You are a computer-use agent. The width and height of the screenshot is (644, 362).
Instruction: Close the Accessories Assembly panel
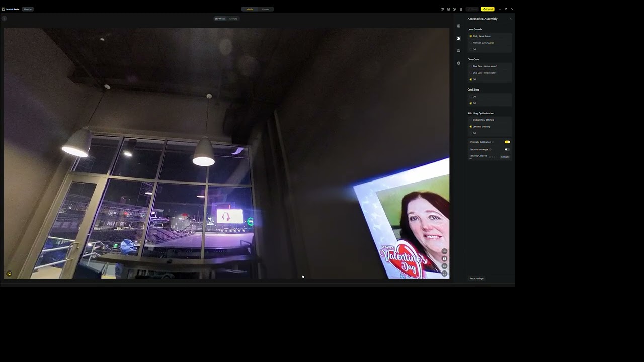tap(510, 19)
